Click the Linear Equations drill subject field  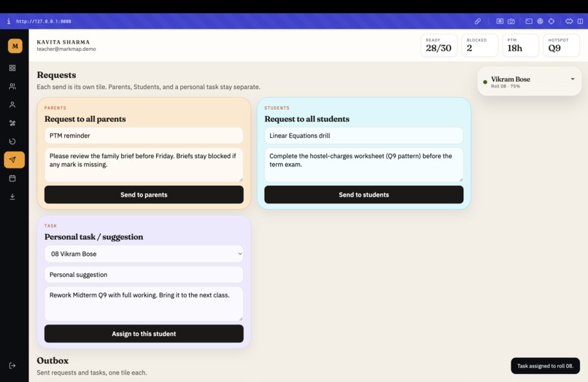pos(364,136)
